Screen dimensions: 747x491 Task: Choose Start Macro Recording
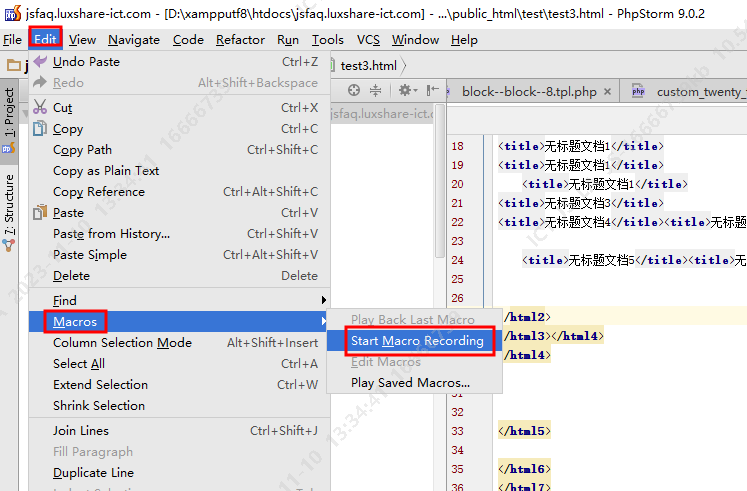(417, 341)
